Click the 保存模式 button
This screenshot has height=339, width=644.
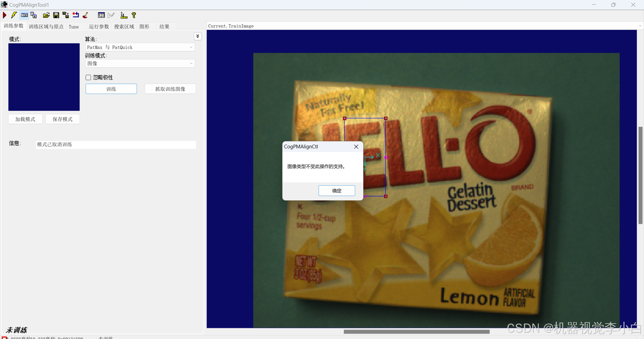(62, 119)
